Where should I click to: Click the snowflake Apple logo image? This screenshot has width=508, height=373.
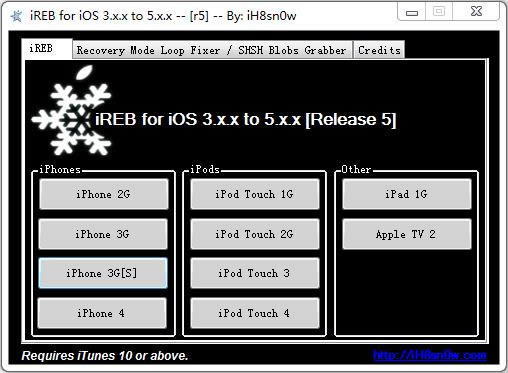click(72, 111)
